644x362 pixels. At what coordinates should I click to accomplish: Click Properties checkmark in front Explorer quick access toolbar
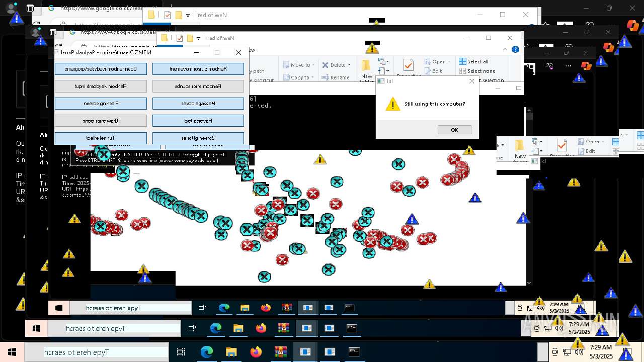click(x=179, y=38)
